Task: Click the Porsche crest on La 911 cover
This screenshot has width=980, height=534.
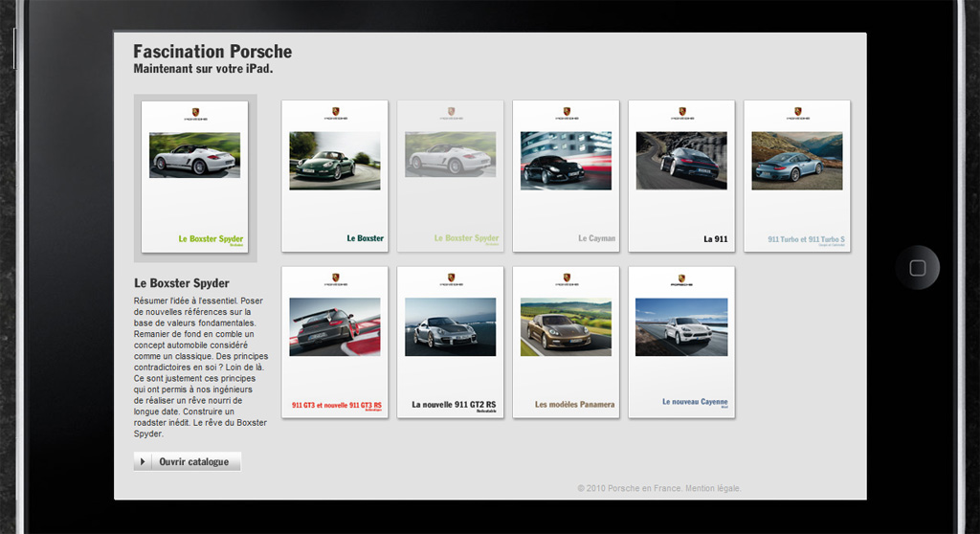Action: click(681, 111)
